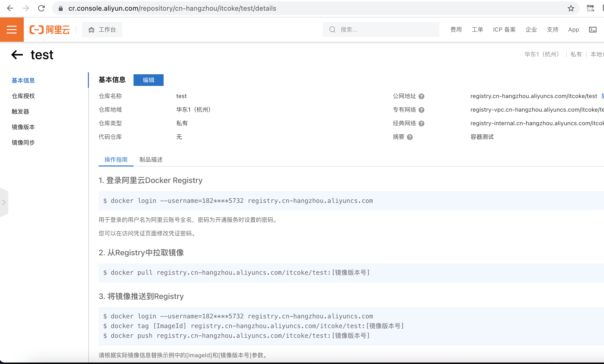Open the orange hamburger menu
The image size is (604, 364).
[x=12, y=30]
